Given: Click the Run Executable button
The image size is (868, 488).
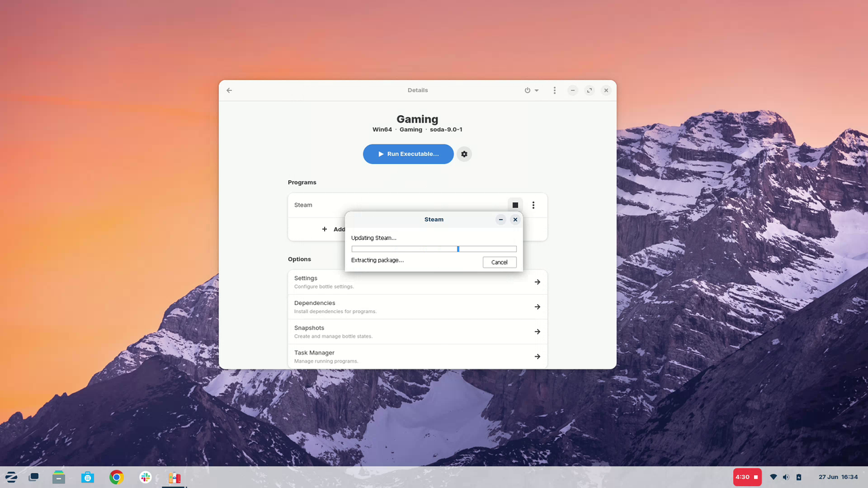Looking at the screenshot, I should [408, 154].
